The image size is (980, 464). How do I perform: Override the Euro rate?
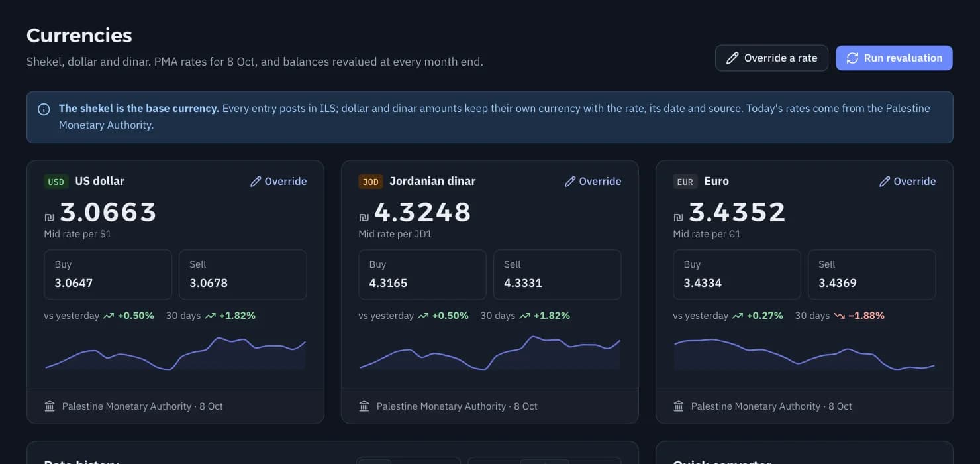tap(908, 182)
